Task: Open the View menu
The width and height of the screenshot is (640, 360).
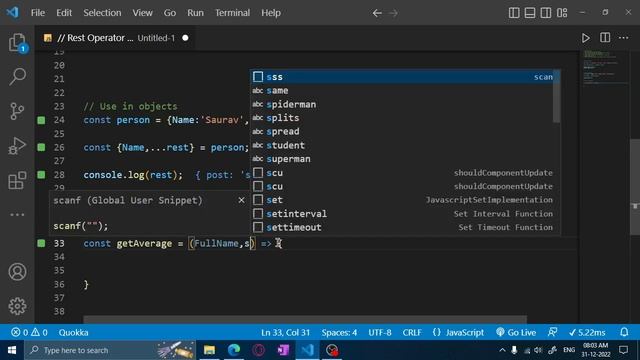Action: coord(142,13)
